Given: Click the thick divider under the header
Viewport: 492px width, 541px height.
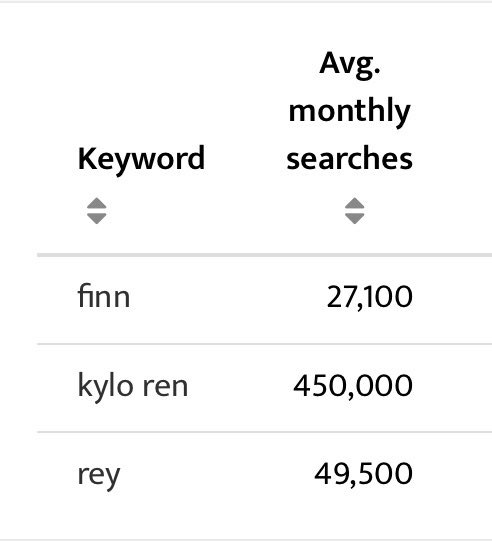Looking at the screenshot, I should pyautogui.click(x=265, y=255).
